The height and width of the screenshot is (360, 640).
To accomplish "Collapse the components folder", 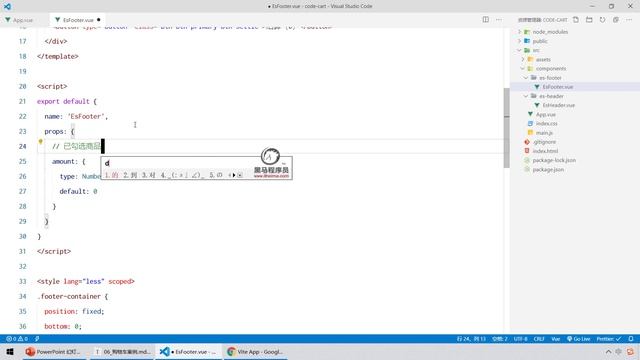I will (x=523, y=69).
